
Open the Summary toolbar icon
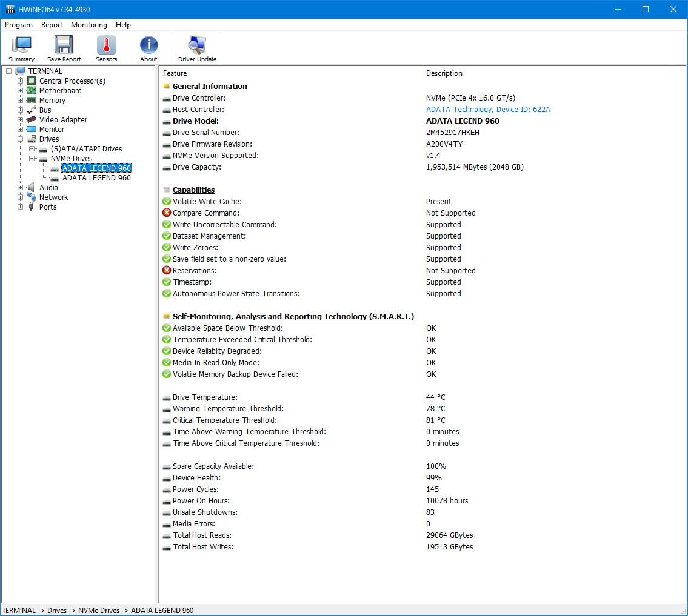pos(21,44)
